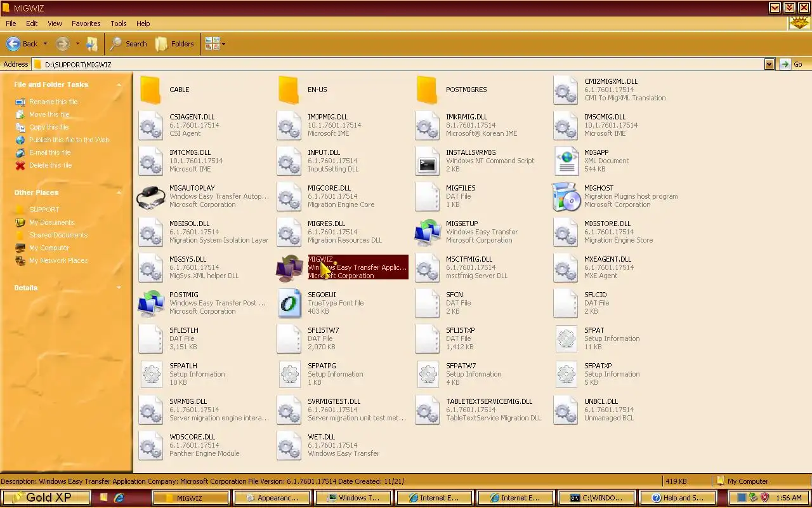Select the MIGHOST plugins host program icon
This screenshot has height=508, width=812.
[x=566, y=196]
